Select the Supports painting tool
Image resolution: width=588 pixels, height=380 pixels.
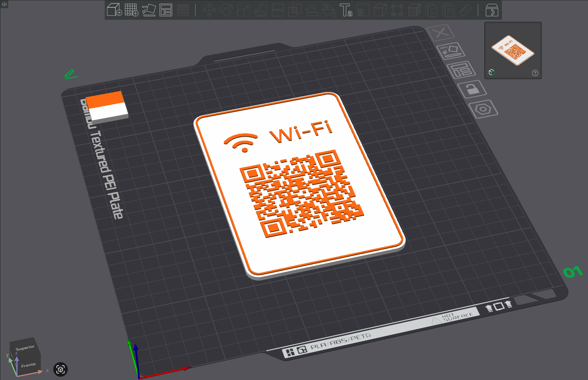312,10
